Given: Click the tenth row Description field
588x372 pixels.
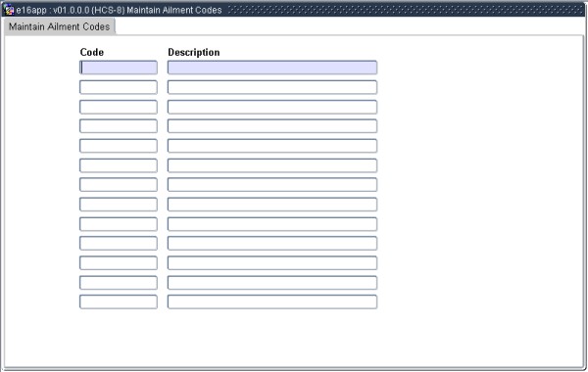Looking at the screenshot, I should (272, 243).
